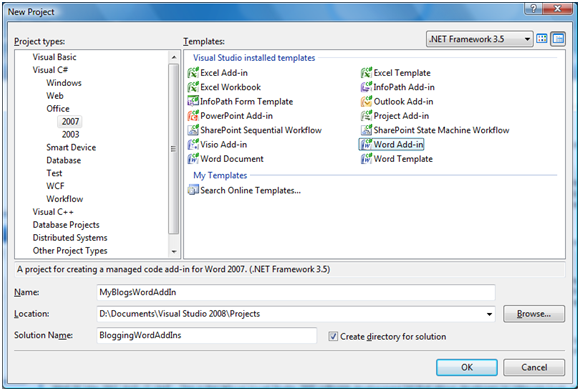
Task: Select Visual C# project type
Action: pyautogui.click(x=50, y=70)
